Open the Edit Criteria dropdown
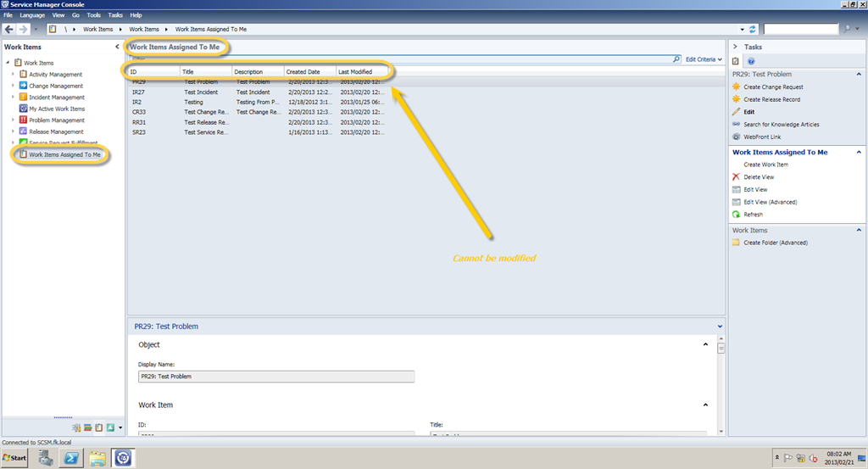The width and height of the screenshot is (868, 469). 704,59
